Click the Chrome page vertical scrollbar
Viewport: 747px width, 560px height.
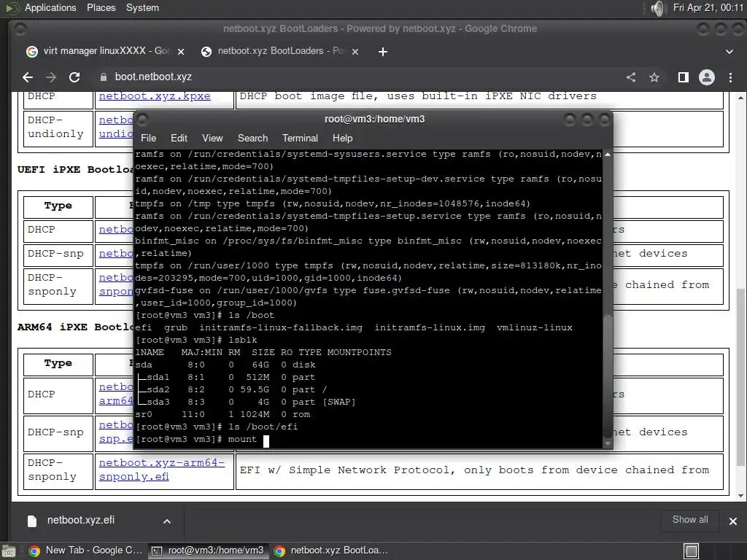[740, 376]
